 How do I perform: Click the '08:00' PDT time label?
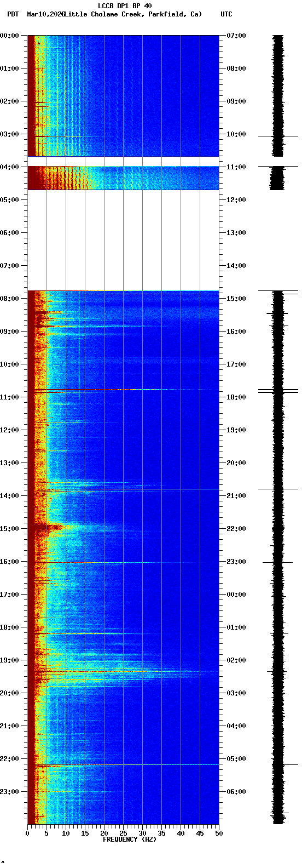[9, 299]
